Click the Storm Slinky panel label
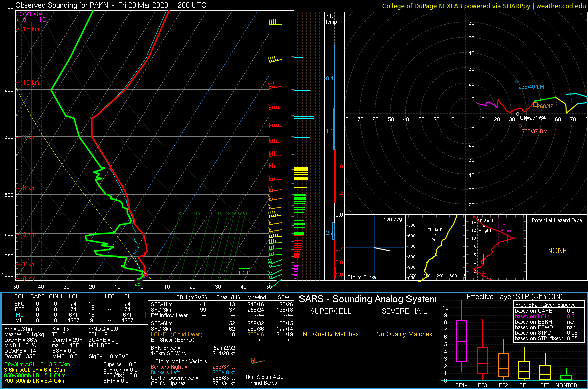The image size is (588, 389). tap(362, 277)
